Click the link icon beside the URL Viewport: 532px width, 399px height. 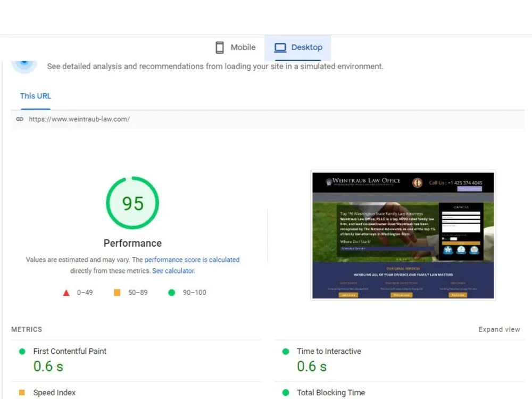coord(20,119)
